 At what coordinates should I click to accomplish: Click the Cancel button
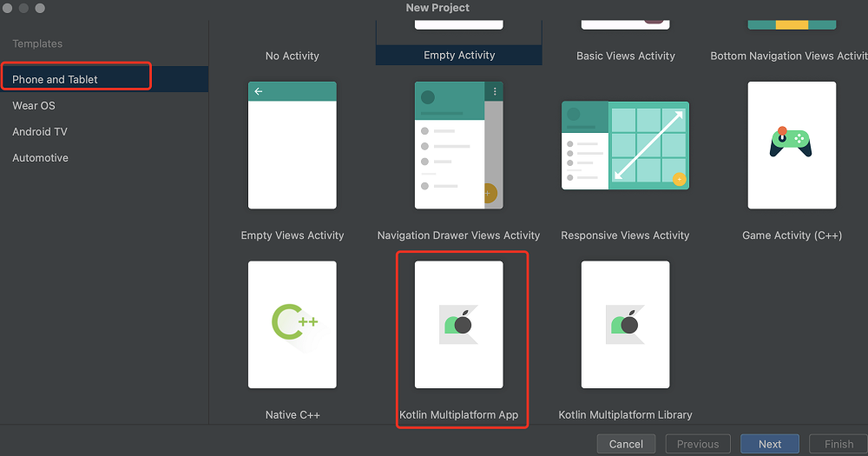pos(626,444)
